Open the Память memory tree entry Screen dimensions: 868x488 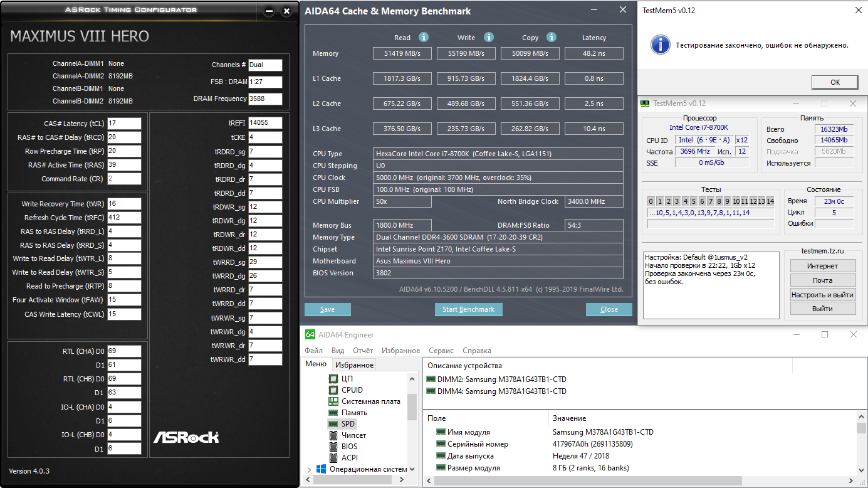(348, 413)
